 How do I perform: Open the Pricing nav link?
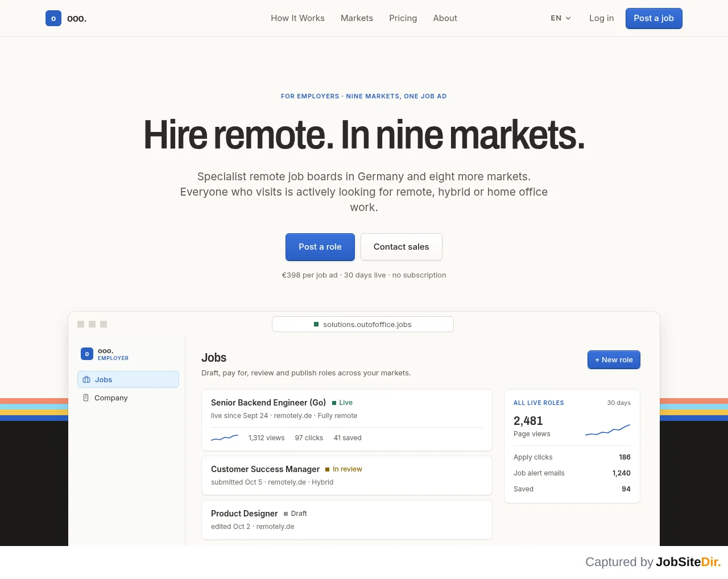(403, 18)
